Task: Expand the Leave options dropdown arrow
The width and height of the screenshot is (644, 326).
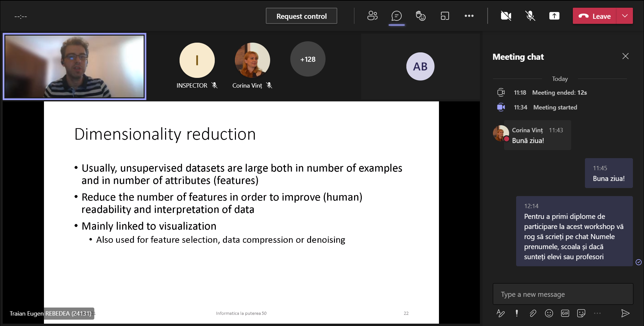Action: coord(625,16)
